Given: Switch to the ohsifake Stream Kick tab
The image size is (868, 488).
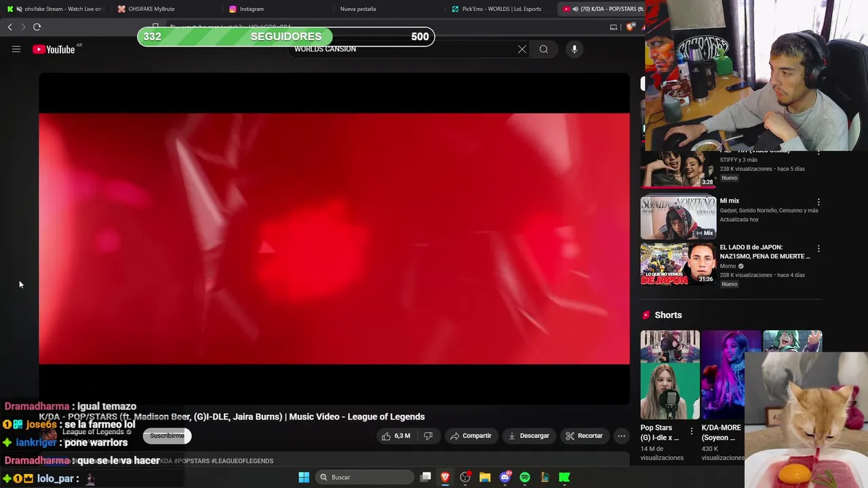Looking at the screenshot, I should tap(56, 9).
